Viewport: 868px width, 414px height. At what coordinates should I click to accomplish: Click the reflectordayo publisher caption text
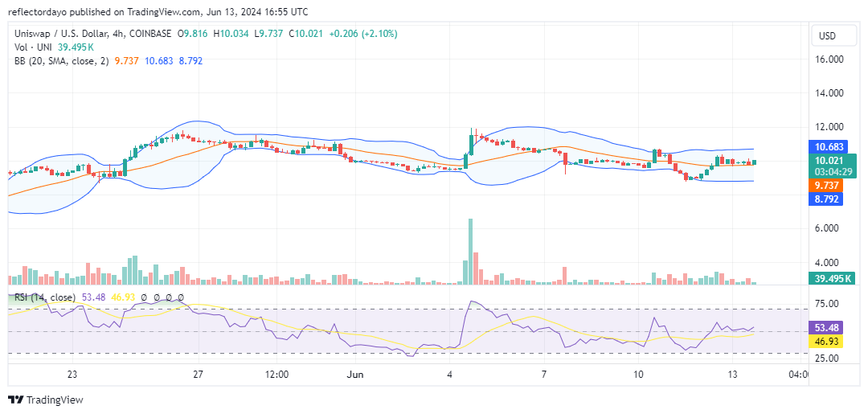click(x=158, y=11)
